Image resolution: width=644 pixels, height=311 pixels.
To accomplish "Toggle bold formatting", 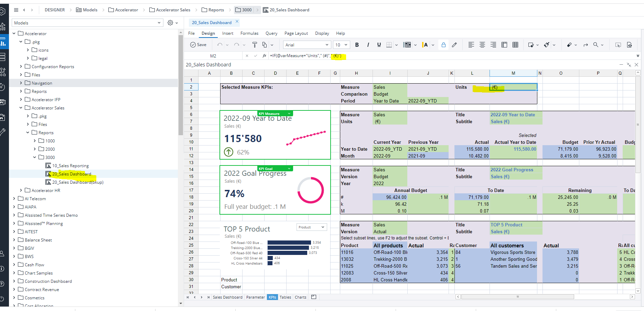I will coord(357,45).
